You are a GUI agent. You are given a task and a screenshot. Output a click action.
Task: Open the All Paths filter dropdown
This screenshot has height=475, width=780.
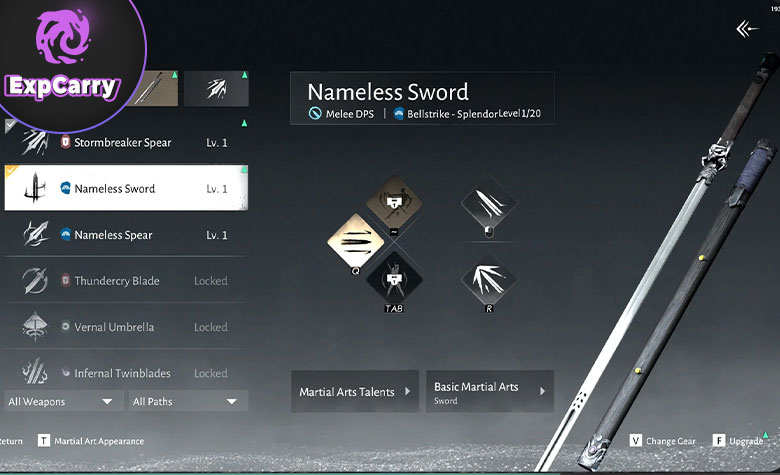[x=188, y=401]
